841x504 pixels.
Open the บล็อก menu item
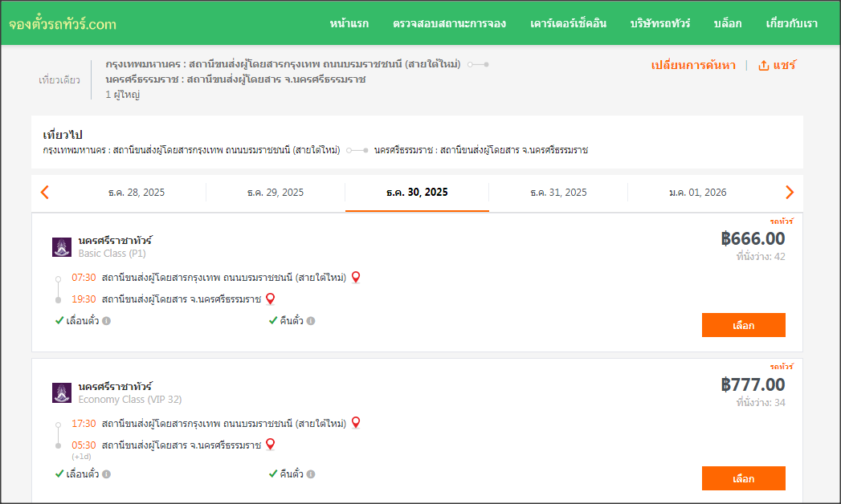pyautogui.click(x=727, y=23)
